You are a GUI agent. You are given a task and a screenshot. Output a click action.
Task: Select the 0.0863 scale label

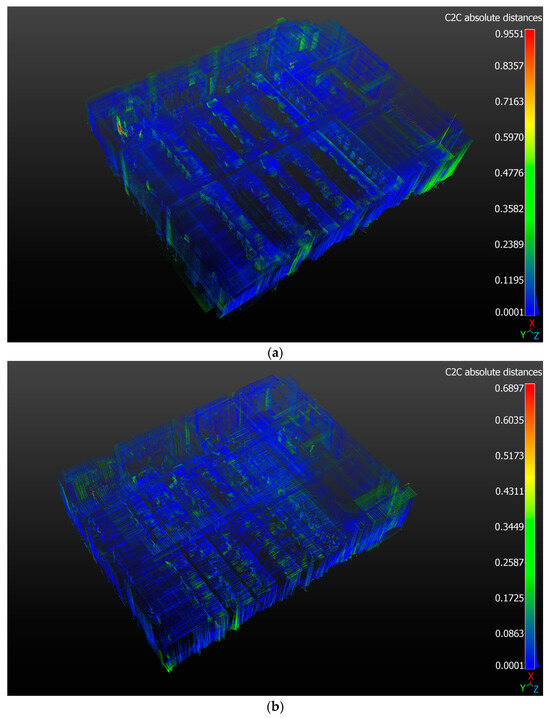pyautogui.click(x=509, y=634)
